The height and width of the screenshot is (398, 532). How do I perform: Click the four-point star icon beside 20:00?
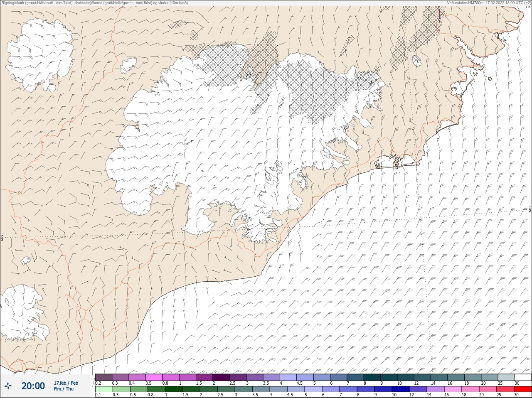[x=8, y=386]
